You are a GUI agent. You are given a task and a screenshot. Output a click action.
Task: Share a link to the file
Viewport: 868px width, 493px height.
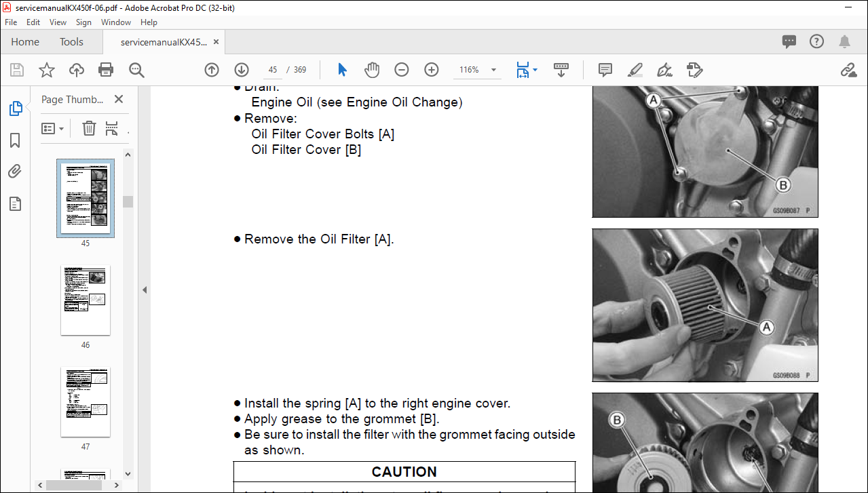[848, 70]
